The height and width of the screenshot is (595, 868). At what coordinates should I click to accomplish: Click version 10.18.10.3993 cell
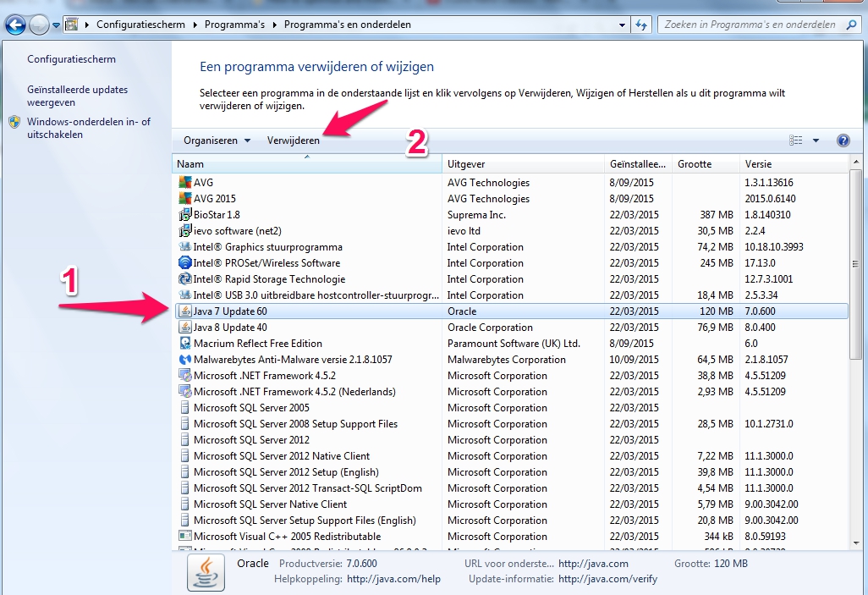click(774, 246)
